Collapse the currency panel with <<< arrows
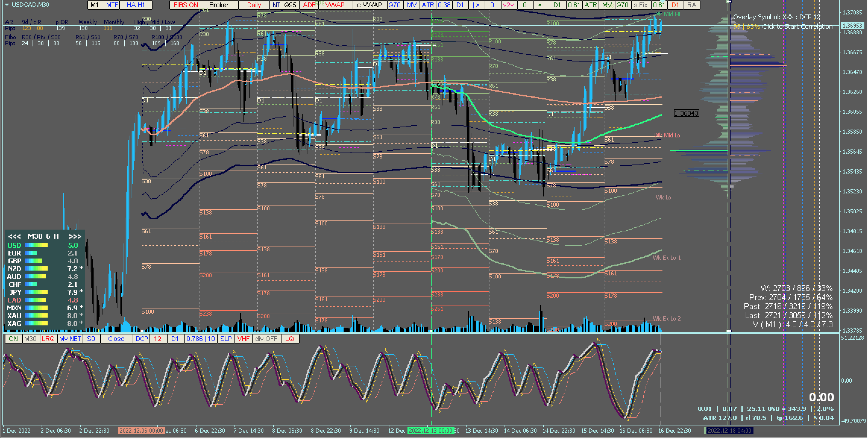 pyautogui.click(x=14, y=236)
